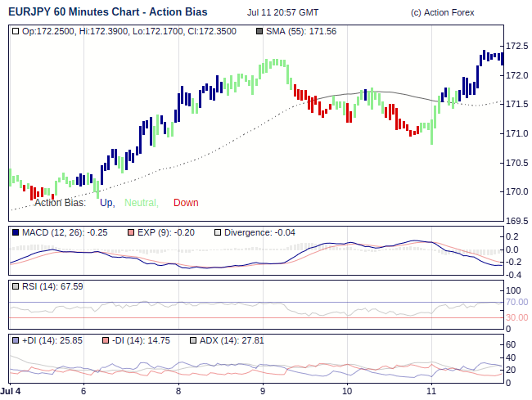
Task: Select the 'Up' action bias legend label
Action: point(106,203)
